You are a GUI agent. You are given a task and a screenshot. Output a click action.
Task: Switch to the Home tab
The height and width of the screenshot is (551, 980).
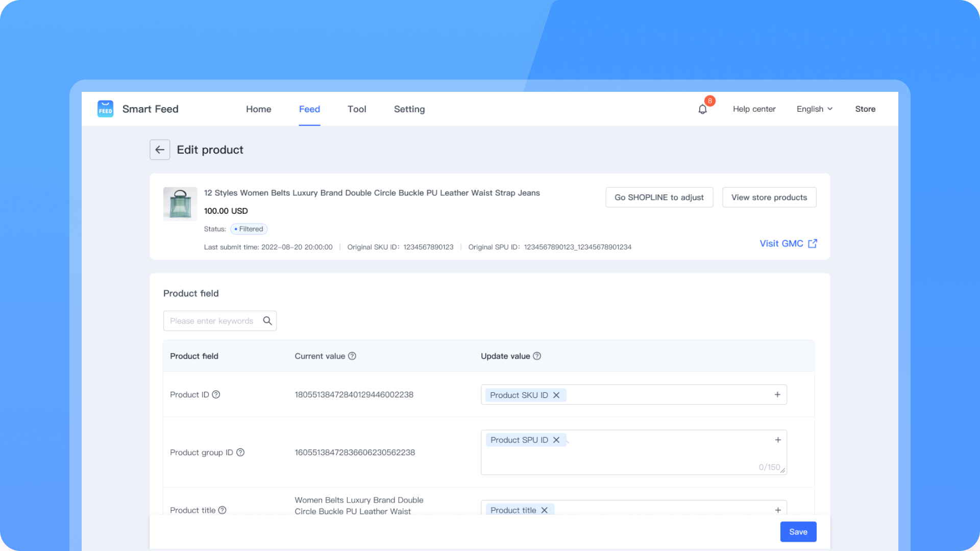click(258, 109)
